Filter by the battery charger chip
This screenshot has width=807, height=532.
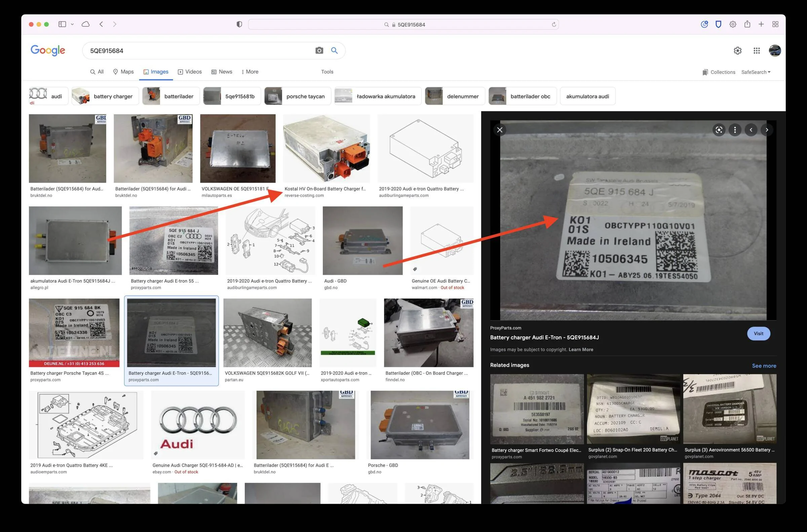(105, 96)
